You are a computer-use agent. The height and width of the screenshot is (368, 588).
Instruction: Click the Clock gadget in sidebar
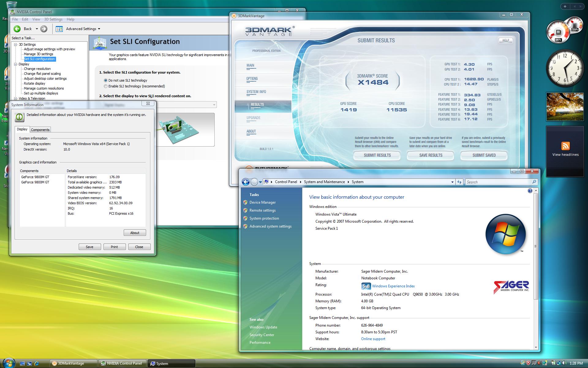point(565,68)
